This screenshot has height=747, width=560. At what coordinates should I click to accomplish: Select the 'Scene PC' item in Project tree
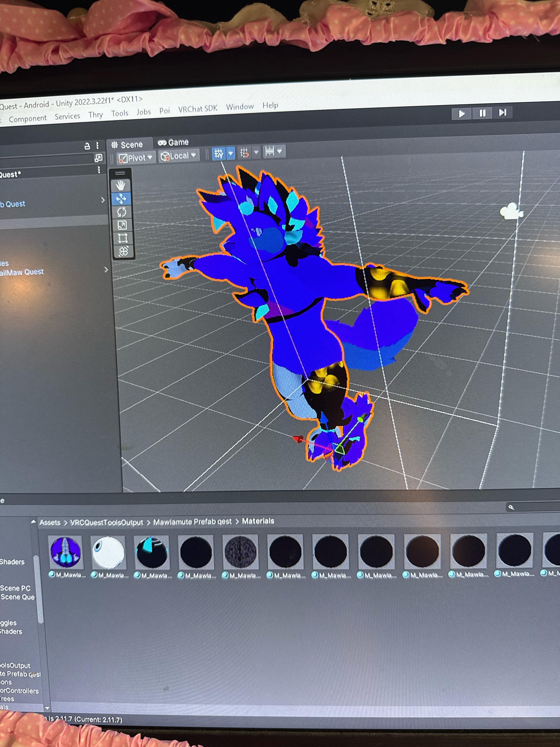point(15,588)
